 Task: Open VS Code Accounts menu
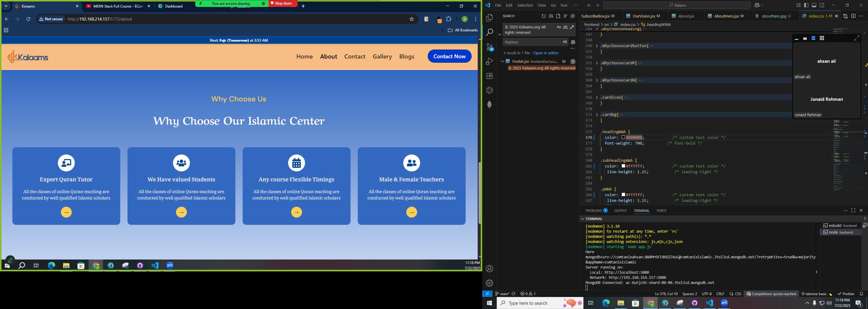(489, 269)
